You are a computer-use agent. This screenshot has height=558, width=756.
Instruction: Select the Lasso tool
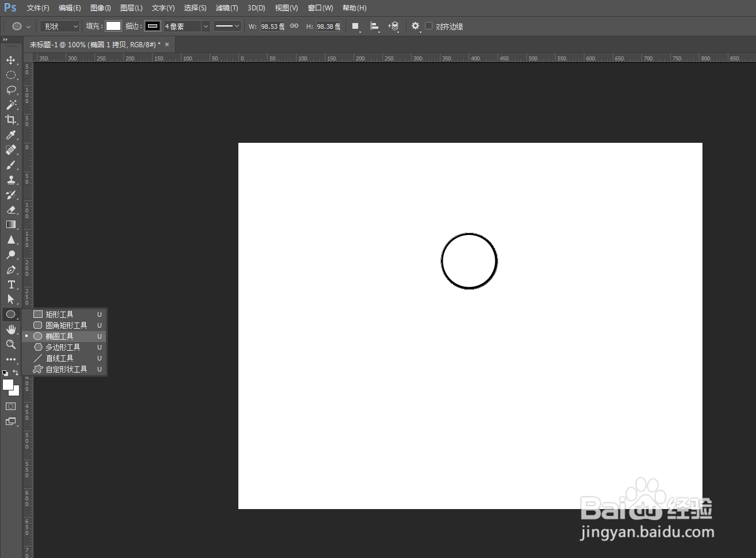(10, 90)
